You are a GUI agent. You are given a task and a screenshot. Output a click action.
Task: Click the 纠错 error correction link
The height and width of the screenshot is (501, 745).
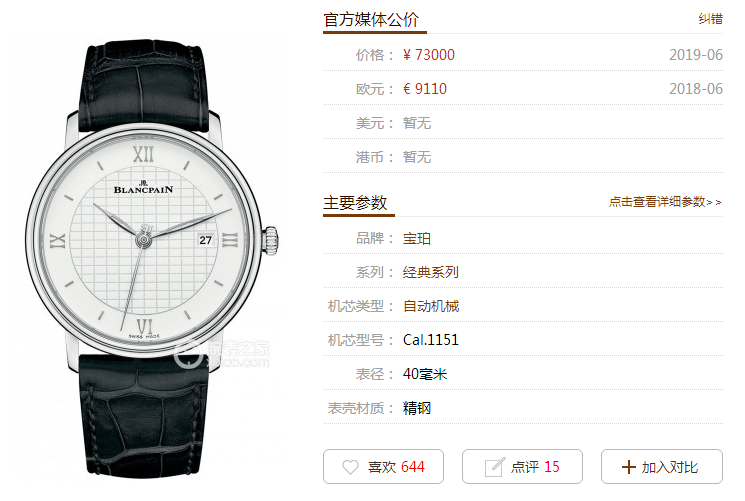coord(710,19)
